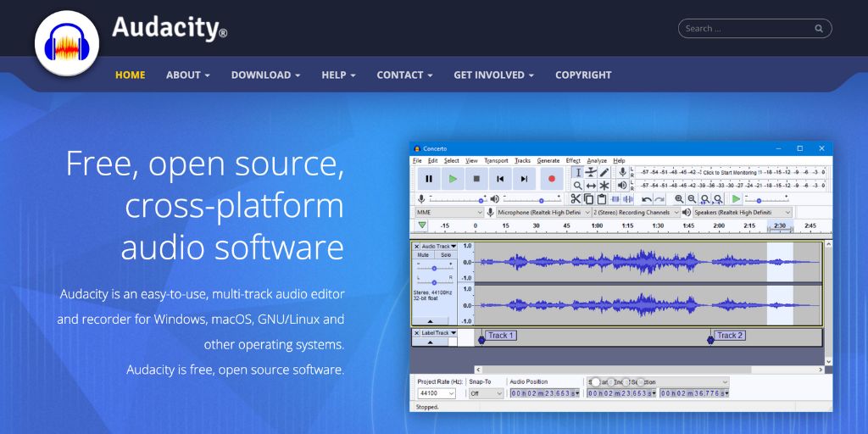This screenshot has height=434, width=868.
Task: Click the Cut scissors icon
Action: coord(576,199)
